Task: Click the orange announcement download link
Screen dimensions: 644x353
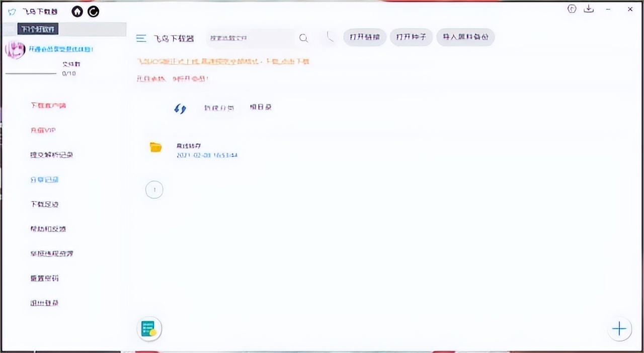Action: point(223,61)
